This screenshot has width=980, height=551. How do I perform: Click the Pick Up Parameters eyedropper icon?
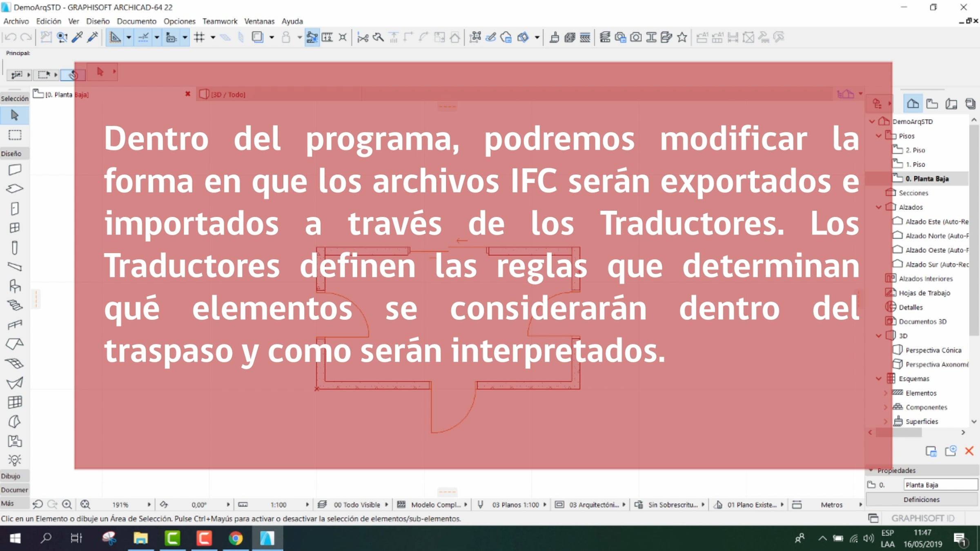click(77, 38)
